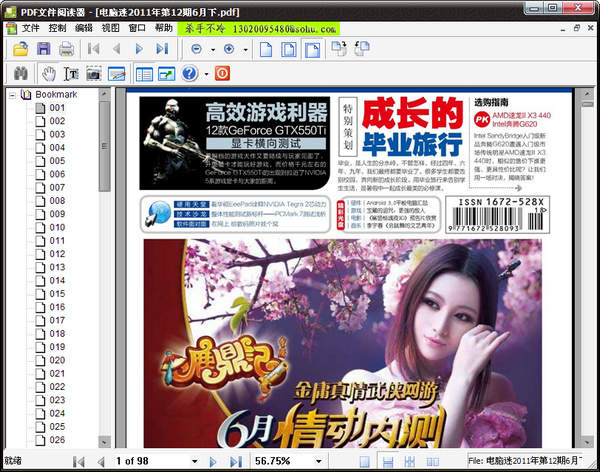
Task: Click the Save floppy disk icon
Action: [x=43, y=48]
